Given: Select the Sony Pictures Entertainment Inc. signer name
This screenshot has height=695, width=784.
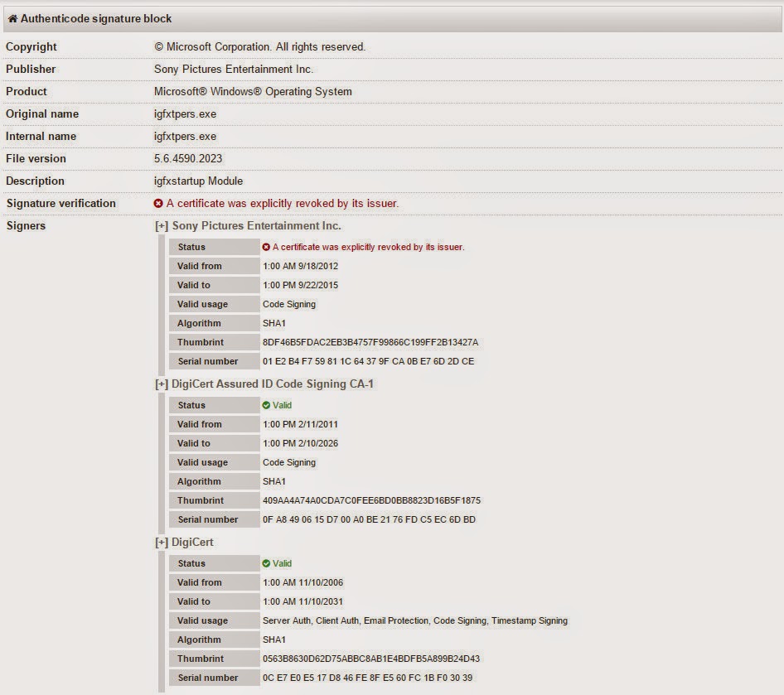Looking at the screenshot, I should point(257,226).
